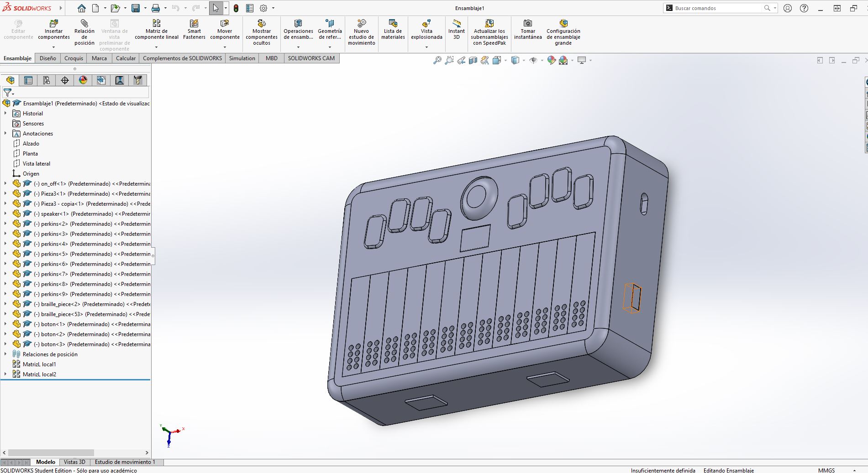Open Estudio de movimiento 1 tab
868x473 pixels.
[x=125, y=462]
